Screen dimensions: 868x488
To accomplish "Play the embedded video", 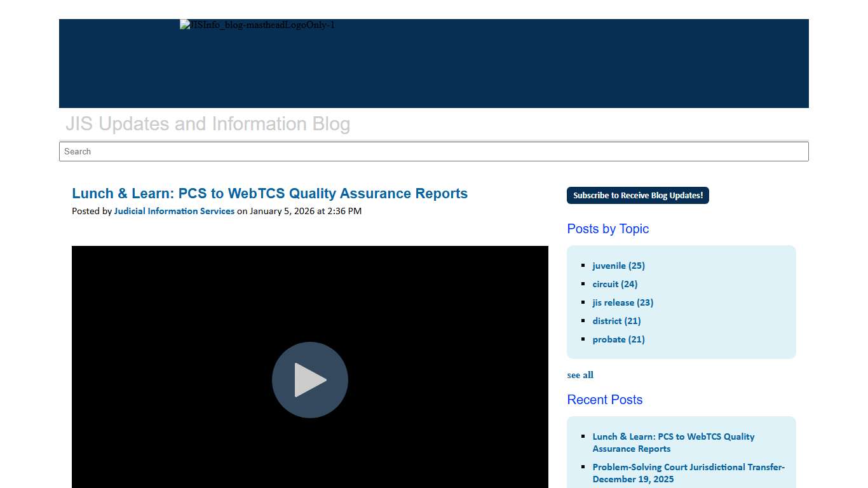I will (x=309, y=380).
